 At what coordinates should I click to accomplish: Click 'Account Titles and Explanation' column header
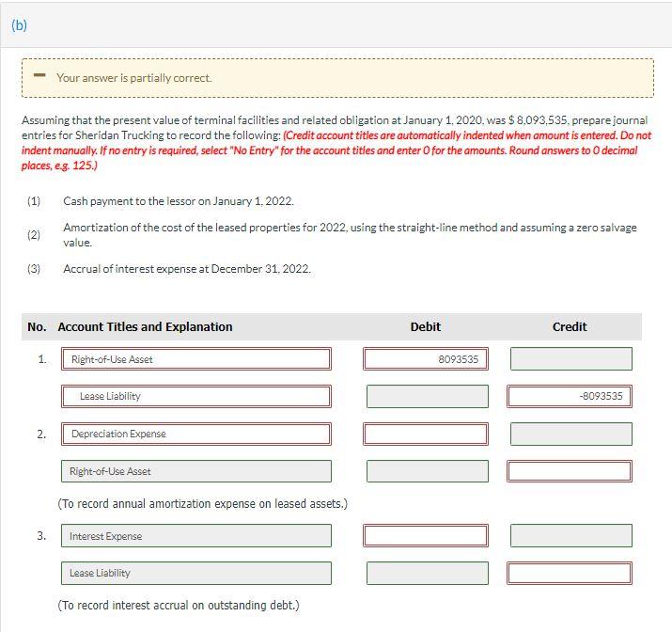[x=146, y=326]
